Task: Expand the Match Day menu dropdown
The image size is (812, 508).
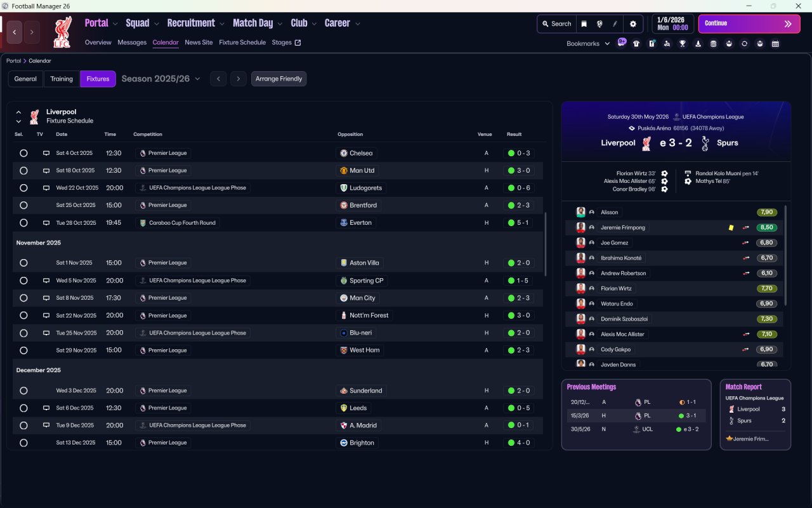Action: coord(280,24)
